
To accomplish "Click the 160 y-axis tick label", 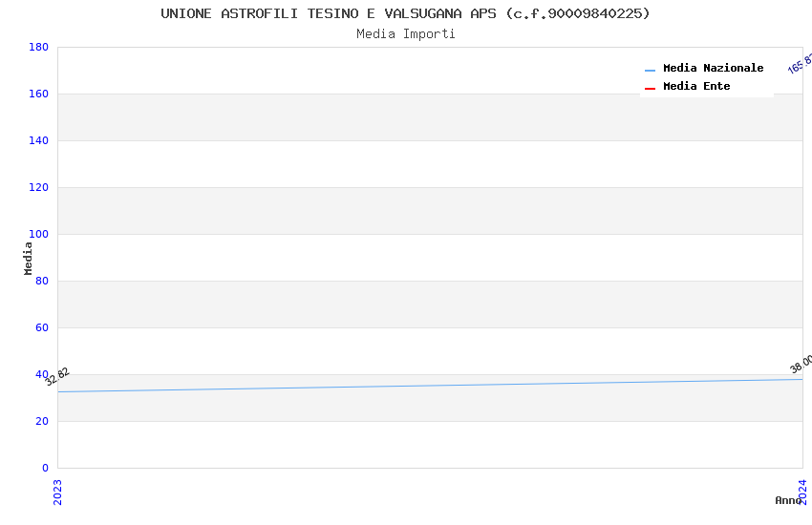I will click(38, 94).
